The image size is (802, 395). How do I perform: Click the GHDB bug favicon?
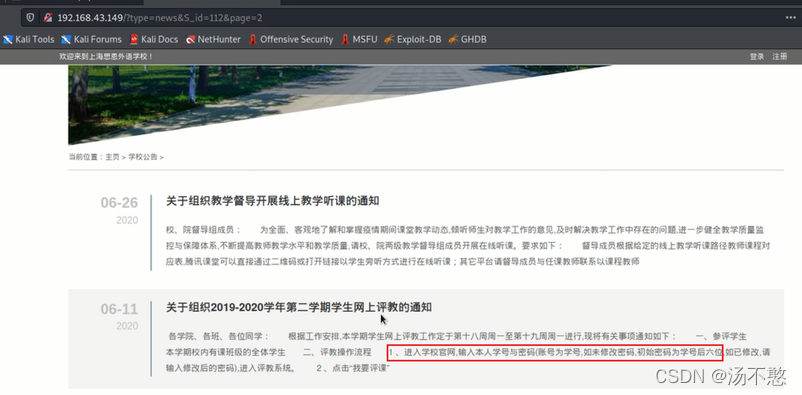pyautogui.click(x=453, y=39)
